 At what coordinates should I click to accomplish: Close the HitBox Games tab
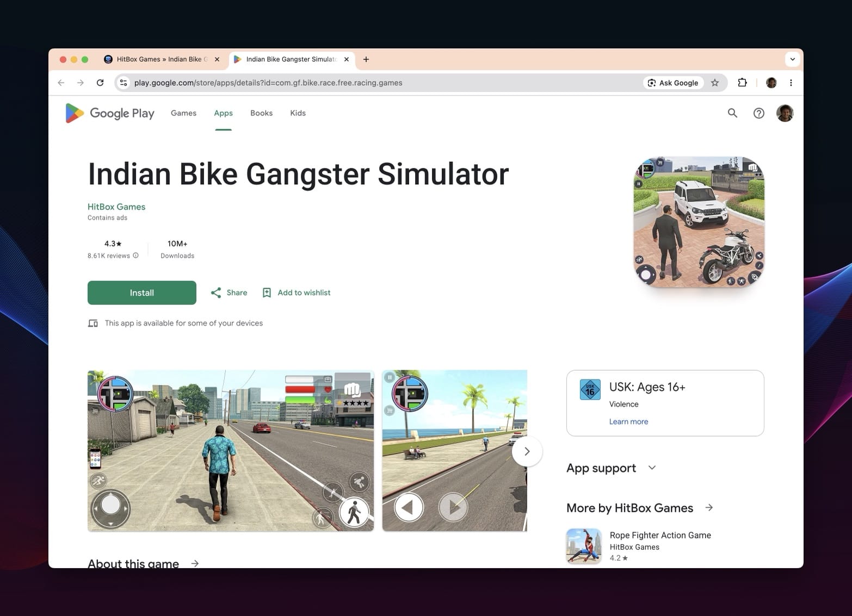coord(217,59)
